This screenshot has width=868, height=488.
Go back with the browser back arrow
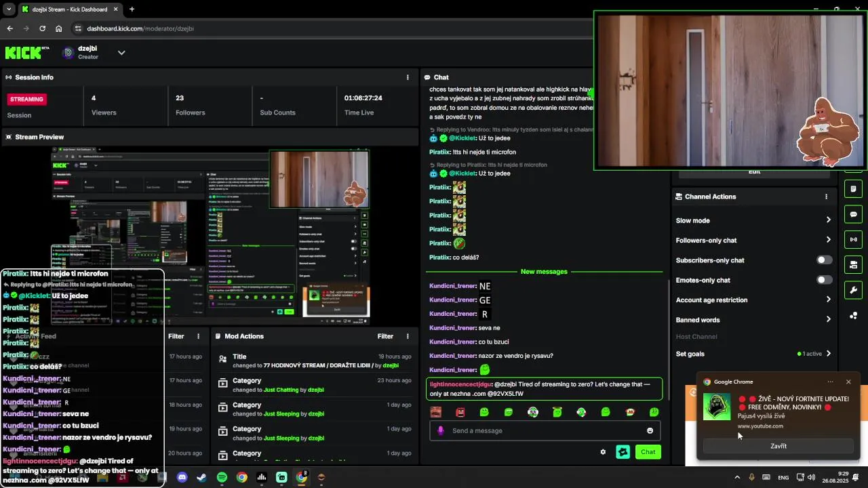coord(10,28)
